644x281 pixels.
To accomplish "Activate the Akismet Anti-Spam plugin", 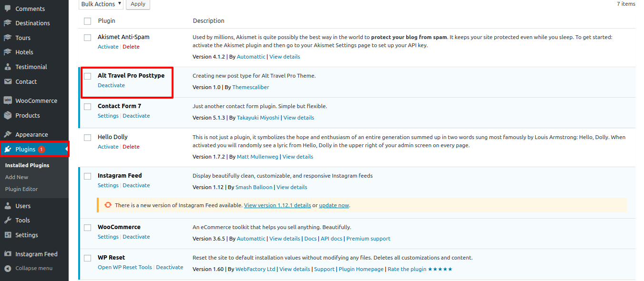I will pos(108,47).
